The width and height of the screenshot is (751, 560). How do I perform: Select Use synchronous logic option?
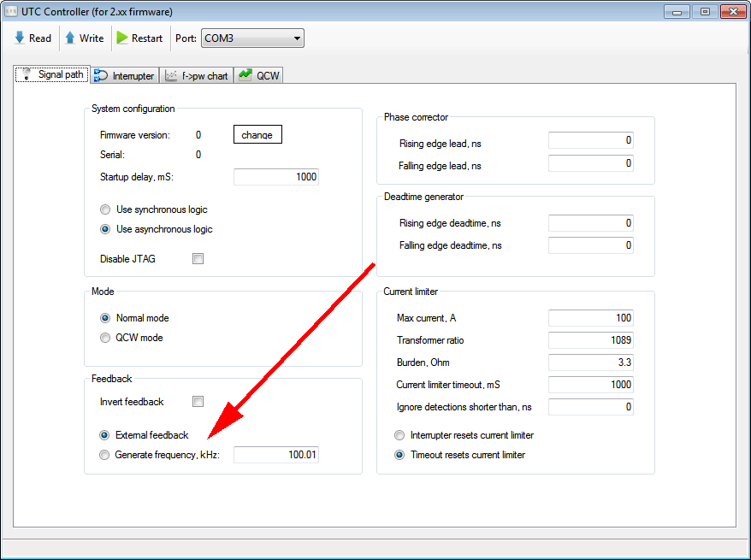(105, 209)
